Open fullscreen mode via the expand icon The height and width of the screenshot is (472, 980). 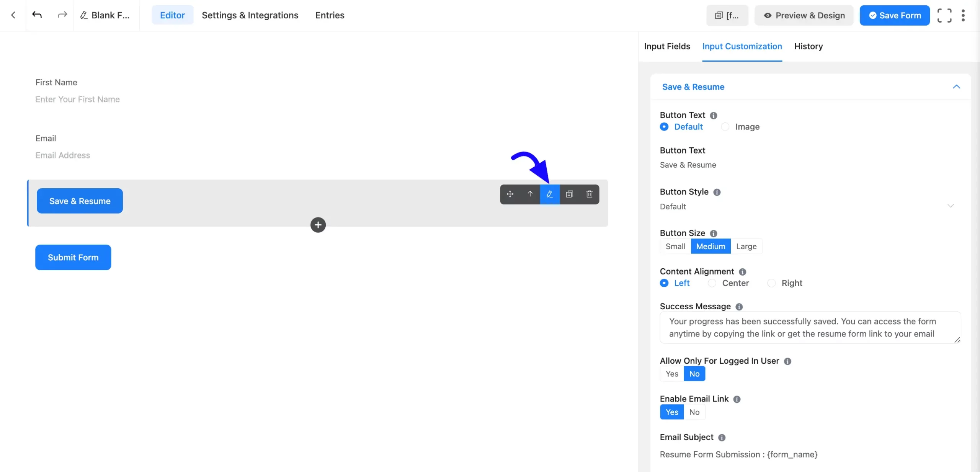[944, 15]
